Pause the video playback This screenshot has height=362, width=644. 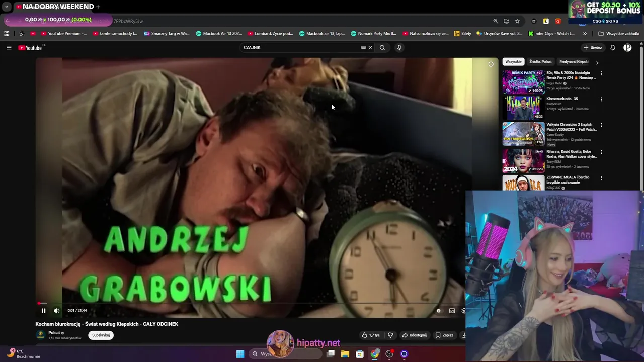43,311
